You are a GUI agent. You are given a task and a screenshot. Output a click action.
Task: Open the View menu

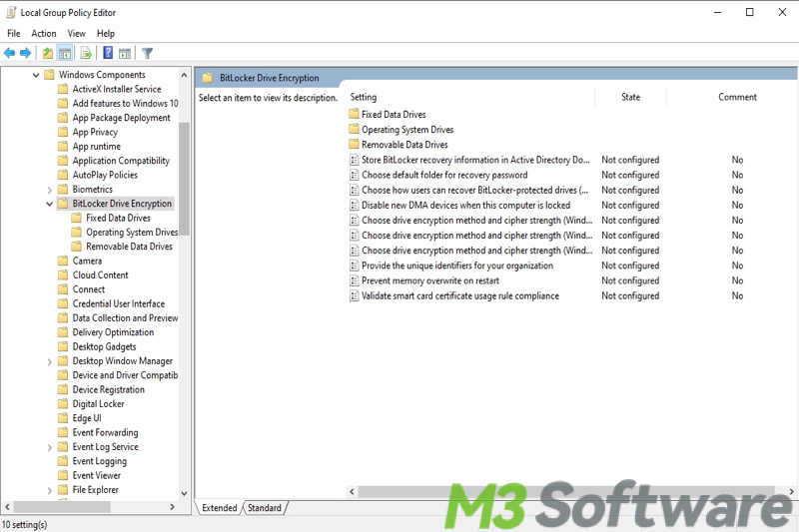pos(76,33)
